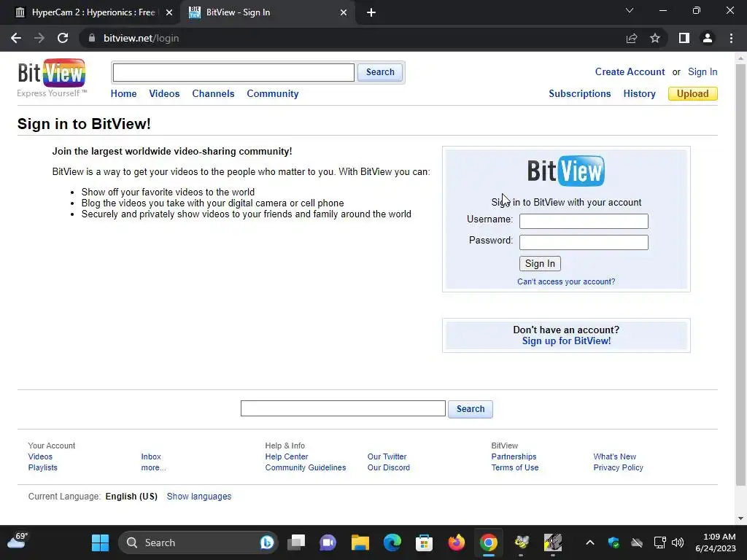
Task: Click the bee app icon on taskbar
Action: tap(521, 542)
